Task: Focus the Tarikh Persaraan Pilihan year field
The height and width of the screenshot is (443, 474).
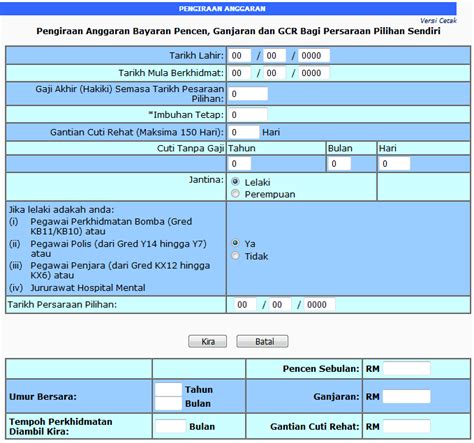Action: click(320, 304)
